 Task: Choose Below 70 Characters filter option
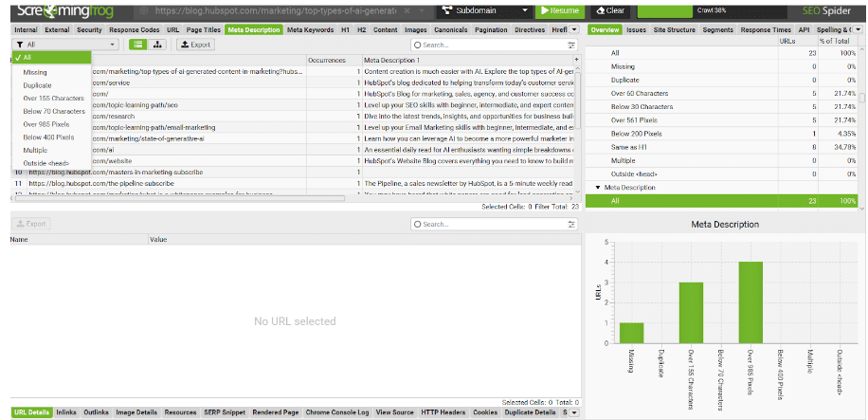pyautogui.click(x=54, y=111)
